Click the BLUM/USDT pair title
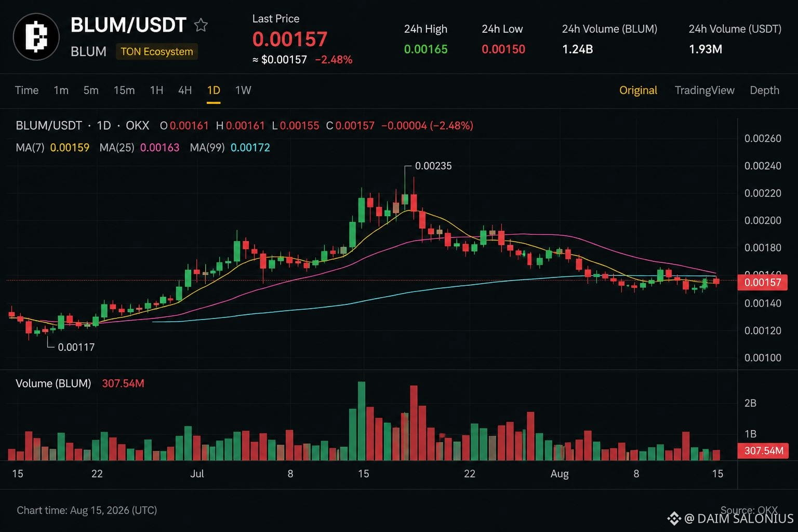The width and height of the screenshot is (798, 532). 128,25
